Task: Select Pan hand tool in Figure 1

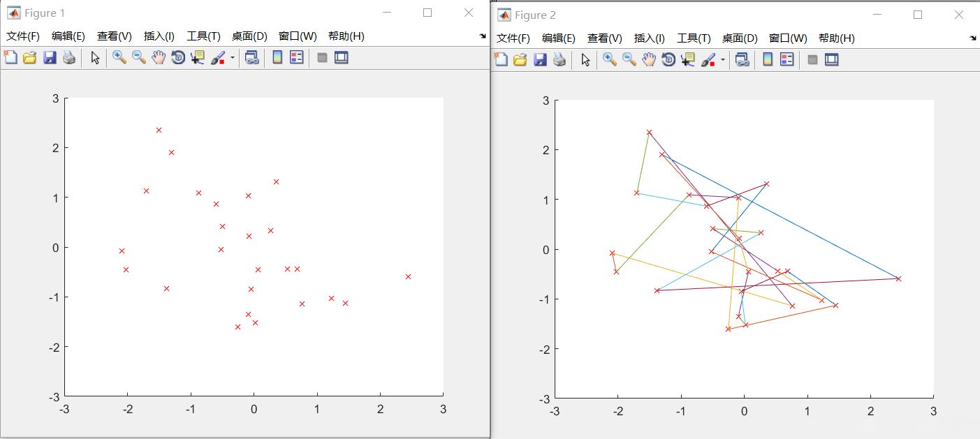Action: [159, 58]
